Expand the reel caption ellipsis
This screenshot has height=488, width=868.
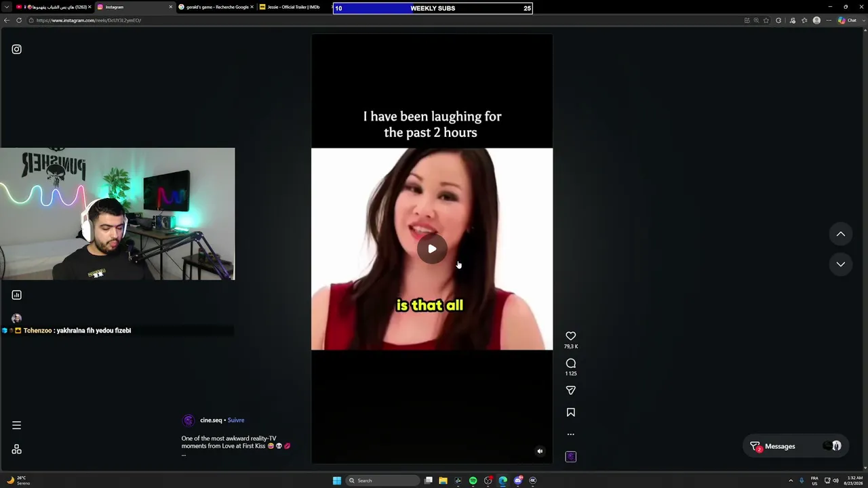click(x=183, y=455)
